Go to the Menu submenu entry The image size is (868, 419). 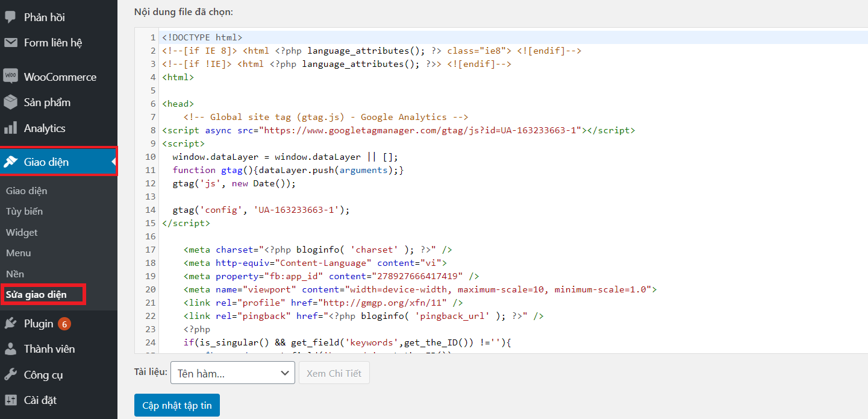click(x=18, y=253)
